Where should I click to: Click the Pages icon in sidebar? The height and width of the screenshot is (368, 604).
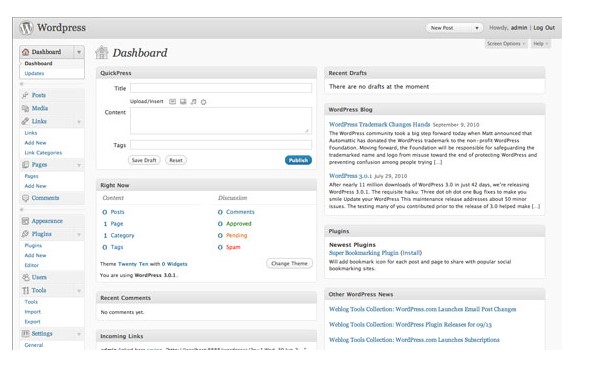tap(25, 165)
